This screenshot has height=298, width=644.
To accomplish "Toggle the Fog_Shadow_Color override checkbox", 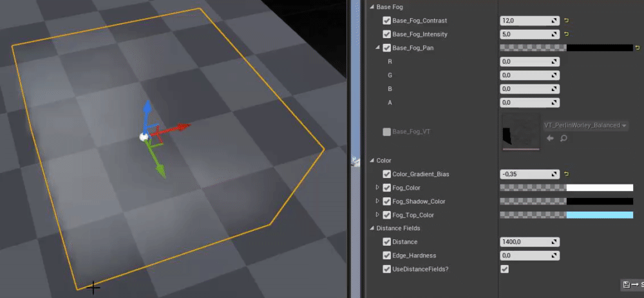I will click(386, 201).
